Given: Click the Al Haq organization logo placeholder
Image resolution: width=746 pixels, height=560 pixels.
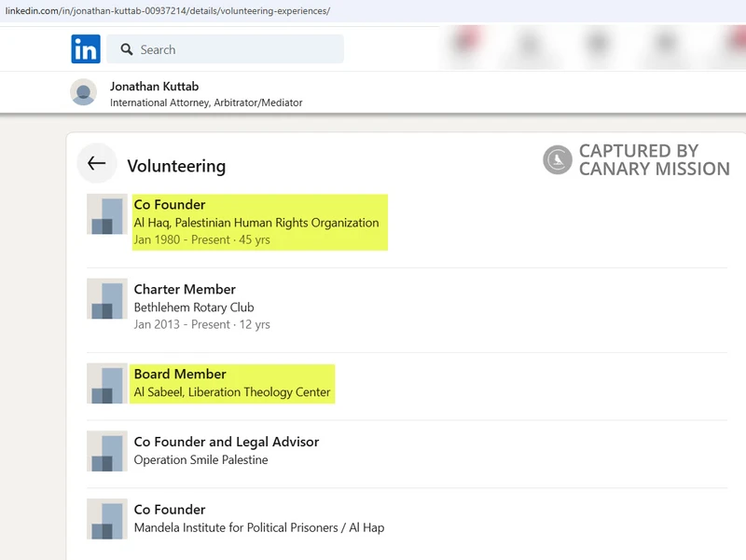Looking at the screenshot, I should tap(107, 214).
